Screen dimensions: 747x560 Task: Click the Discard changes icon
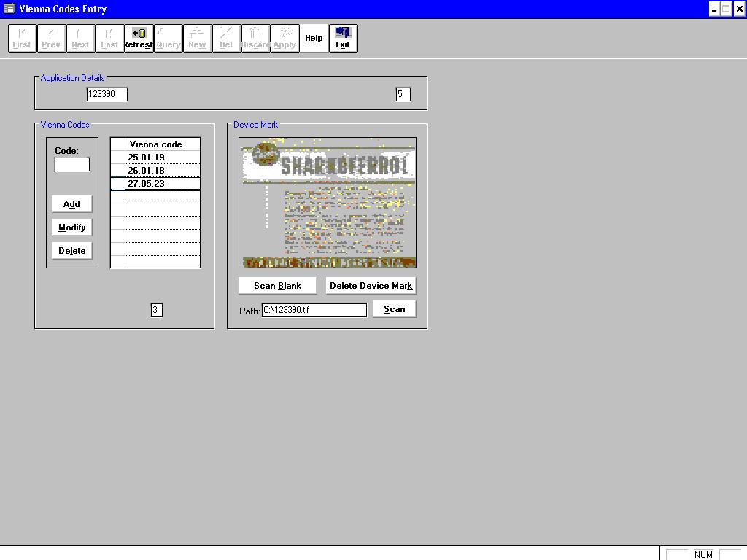[255, 38]
